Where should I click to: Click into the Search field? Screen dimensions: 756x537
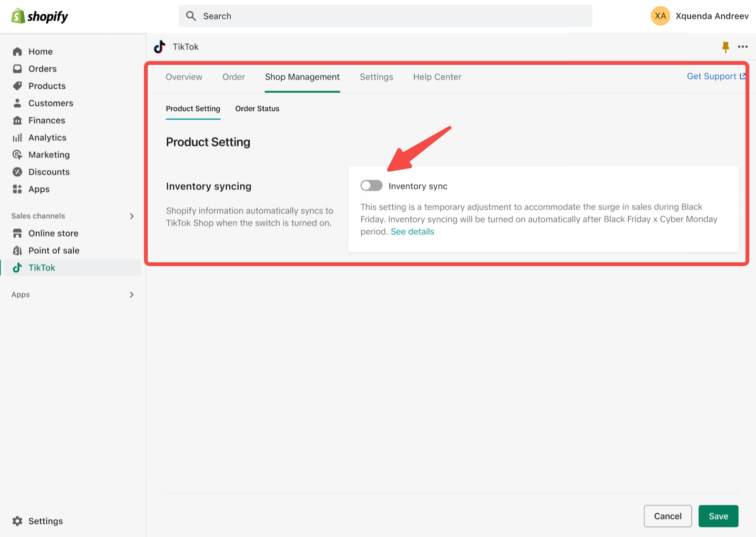[x=385, y=16]
